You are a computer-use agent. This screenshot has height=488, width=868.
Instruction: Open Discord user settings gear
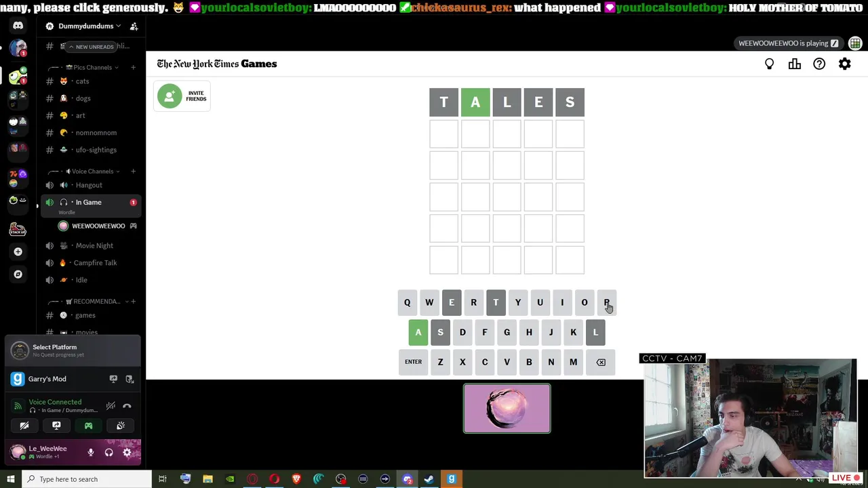(127, 452)
